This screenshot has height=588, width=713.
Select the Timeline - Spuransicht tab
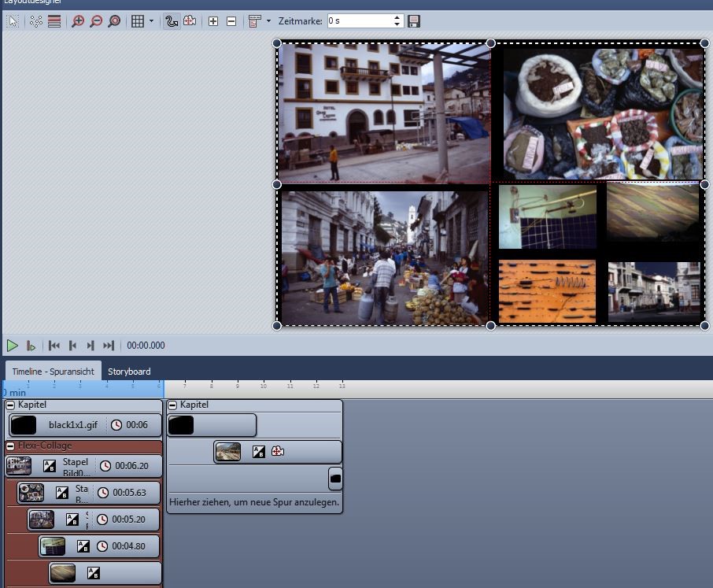point(53,371)
